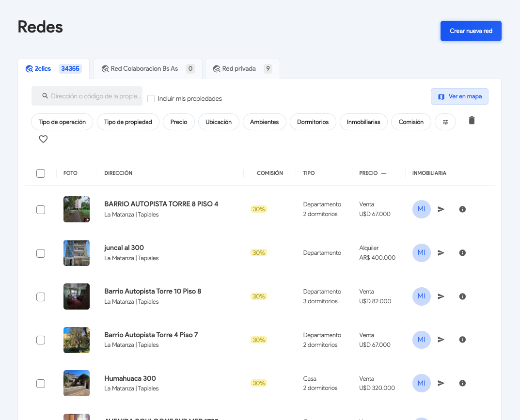Open the Dormitorios filter dropdown

tap(313, 122)
